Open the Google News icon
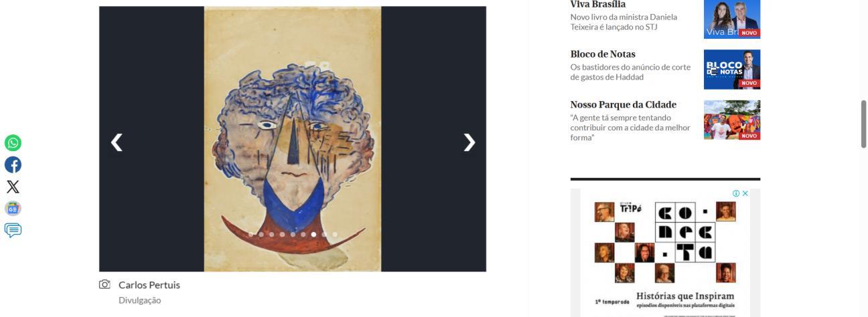 [13, 209]
